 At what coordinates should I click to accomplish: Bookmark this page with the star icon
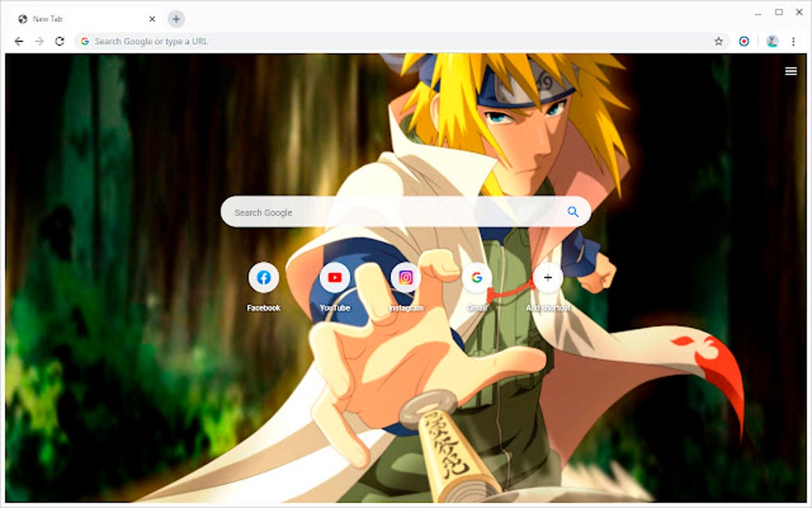coord(718,41)
